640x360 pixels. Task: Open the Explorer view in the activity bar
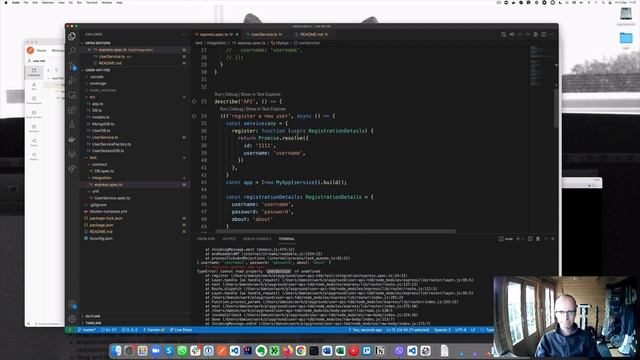pos(72,36)
